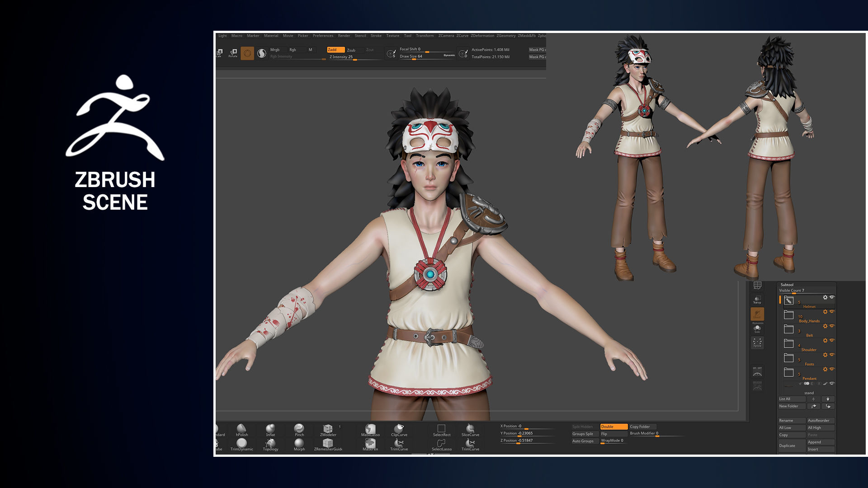868x488 pixels.
Task: Open the Stroke menu
Action: tap(376, 36)
